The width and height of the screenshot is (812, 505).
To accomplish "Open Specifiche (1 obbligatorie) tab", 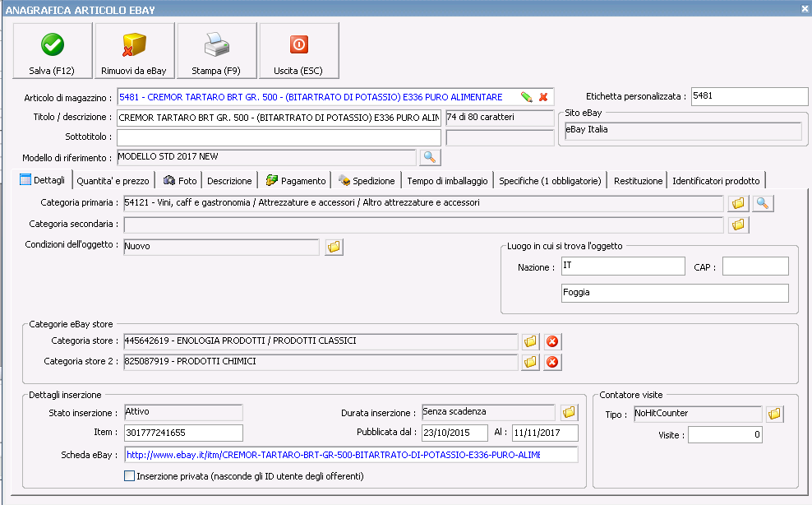I will tap(550, 181).
